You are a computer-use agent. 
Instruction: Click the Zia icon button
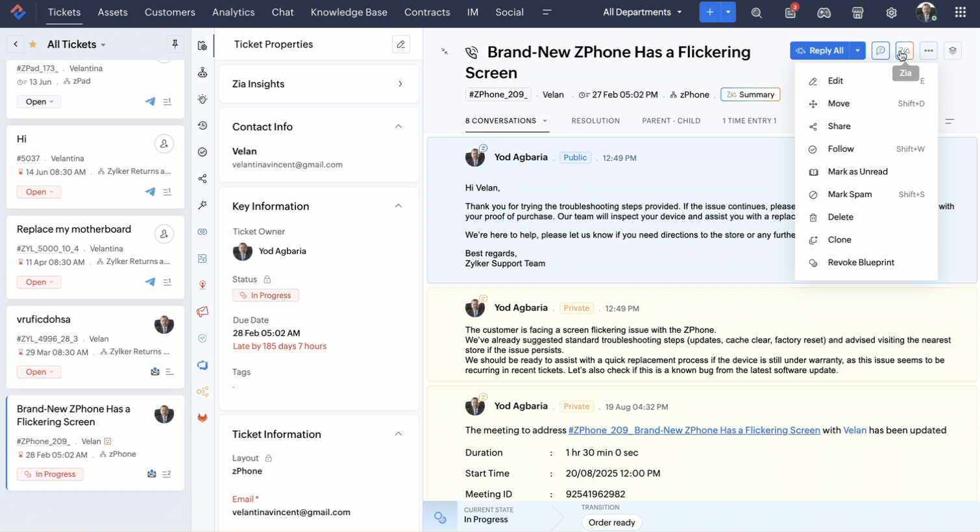tap(905, 51)
